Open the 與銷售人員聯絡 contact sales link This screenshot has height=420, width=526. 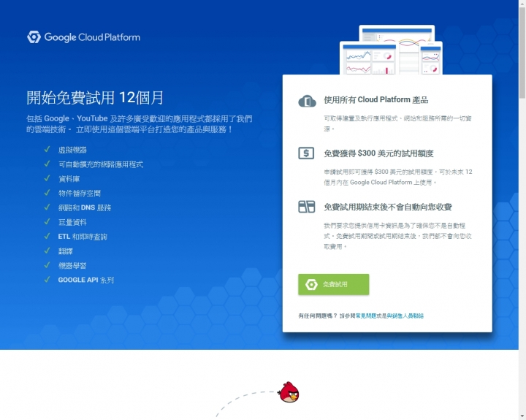click(x=405, y=316)
